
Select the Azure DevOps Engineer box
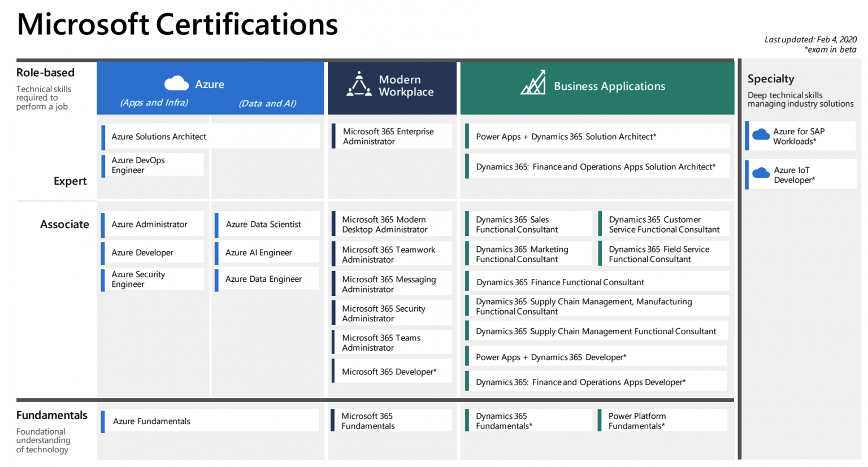[153, 165]
